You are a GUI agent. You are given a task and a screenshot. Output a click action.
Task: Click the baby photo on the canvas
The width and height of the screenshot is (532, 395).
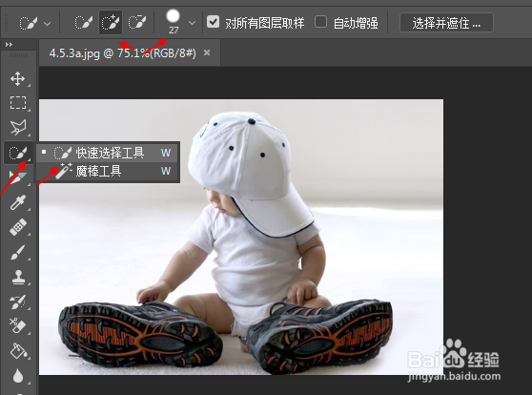pos(241,237)
